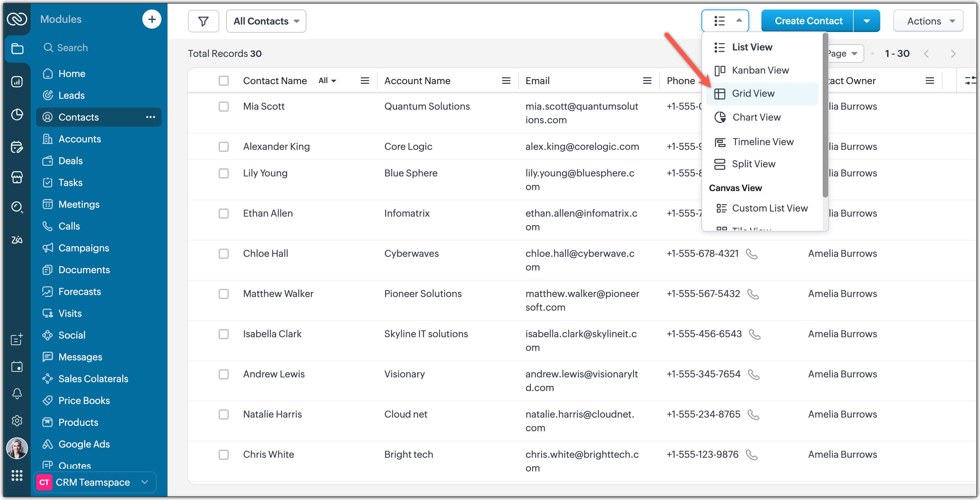980x500 pixels.
Task: Click the Search field in the sidebar
Action: pyautogui.click(x=72, y=48)
